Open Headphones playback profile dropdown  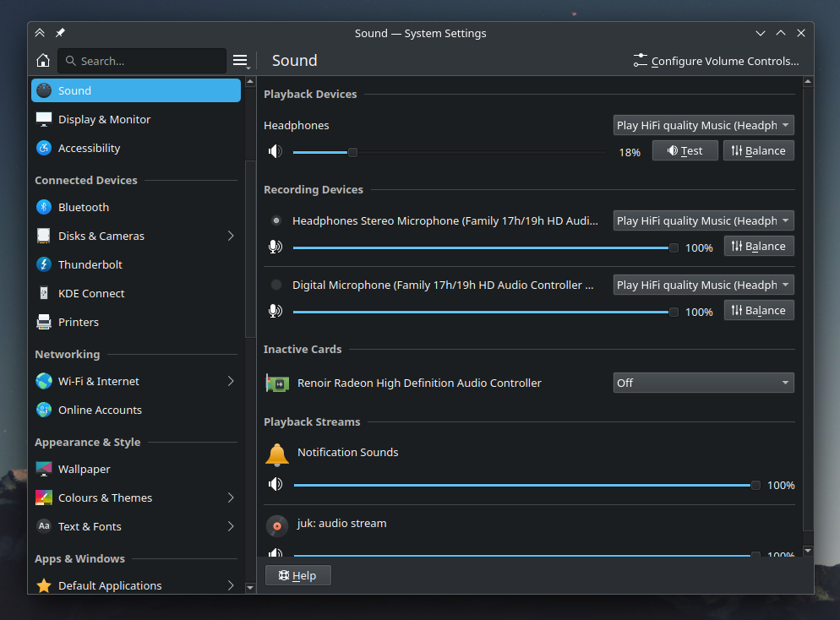(703, 125)
